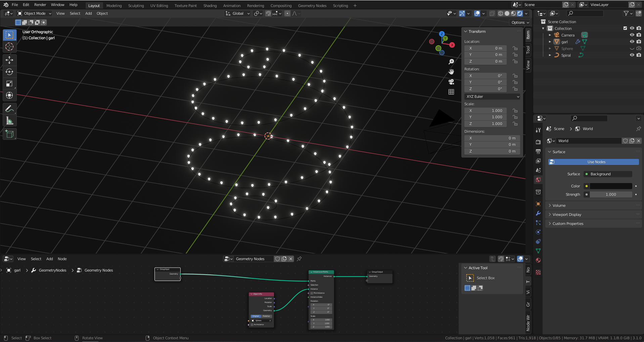Activate the Scale tool
The height and width of the screenshot is (342, 644).
(9, 84)
